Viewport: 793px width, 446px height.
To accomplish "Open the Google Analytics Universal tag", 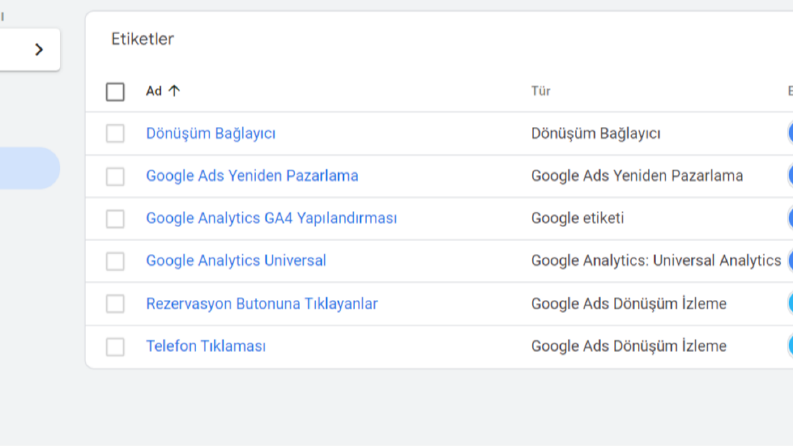I will (x=236, y=261).
